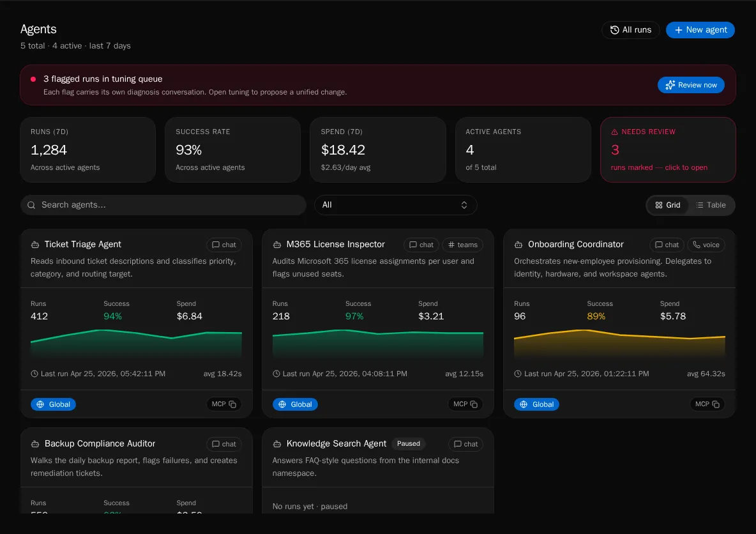Click the teams tag on M365 License Inspector
The height and width of the screenshot is (534, 756).
[463, 245]
